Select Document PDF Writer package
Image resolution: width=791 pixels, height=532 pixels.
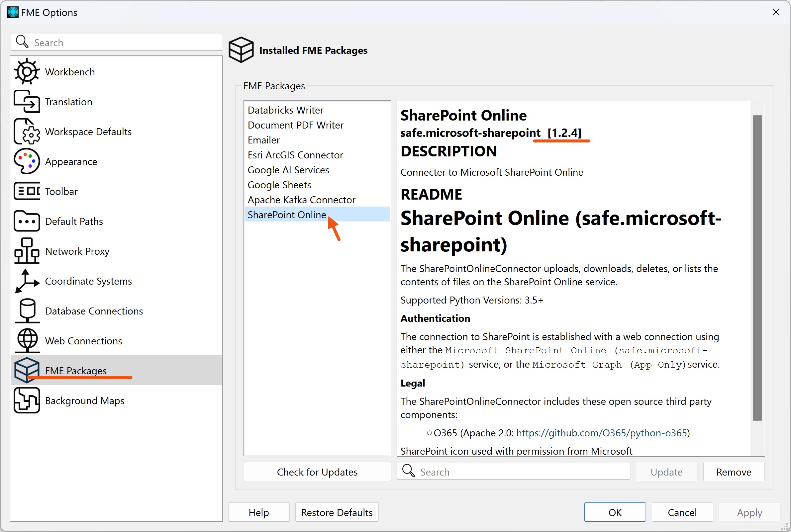pos(317,125)
